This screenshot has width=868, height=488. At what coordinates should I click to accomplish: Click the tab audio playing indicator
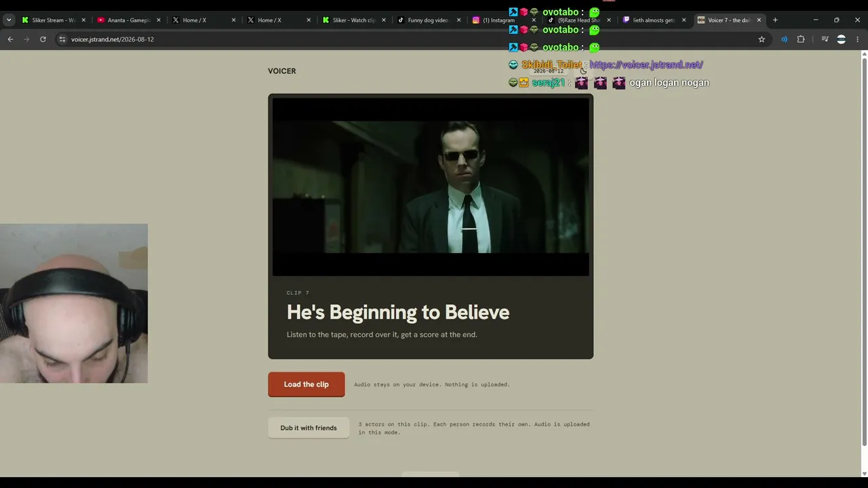(x=784, y=39)
